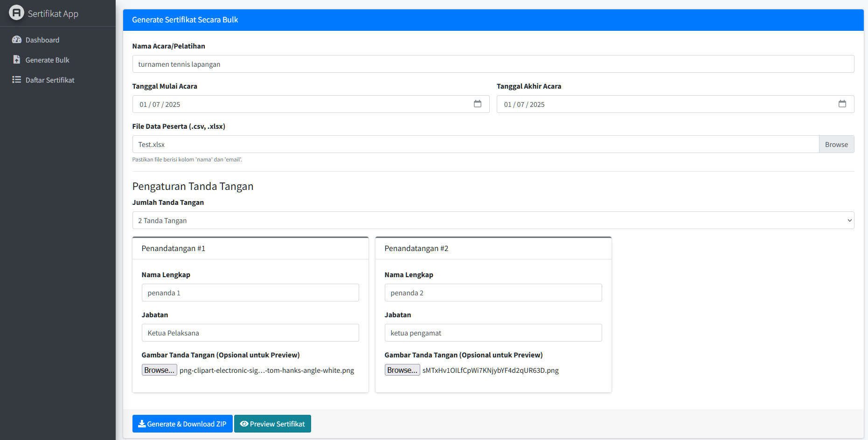
Task: Open the Dashboard menu item
Action: tap(58, 40)
